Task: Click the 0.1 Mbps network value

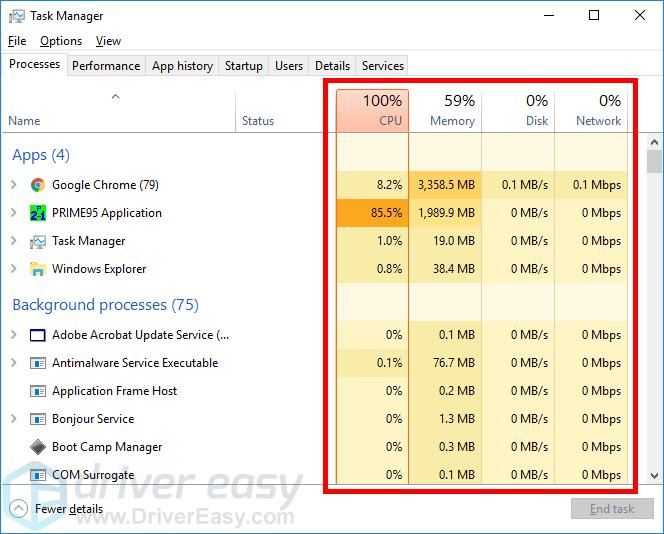Action: coord(597,185)
